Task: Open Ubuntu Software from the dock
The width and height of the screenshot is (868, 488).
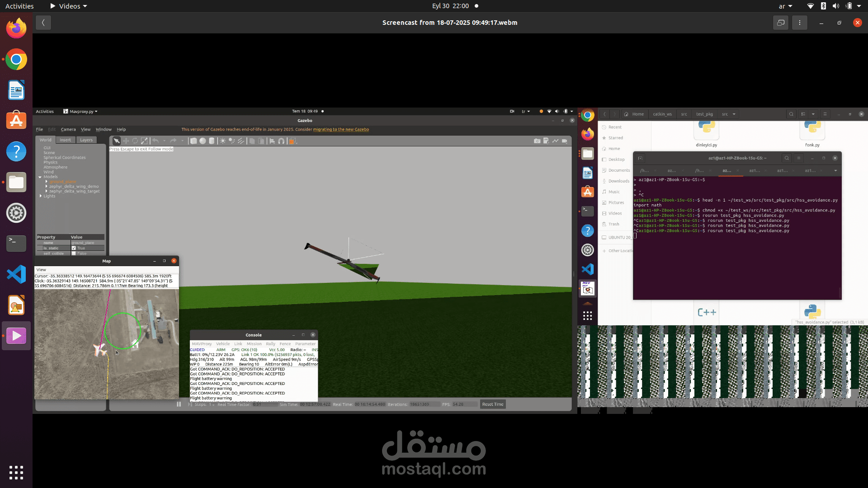Action: (x=16, y=121)
